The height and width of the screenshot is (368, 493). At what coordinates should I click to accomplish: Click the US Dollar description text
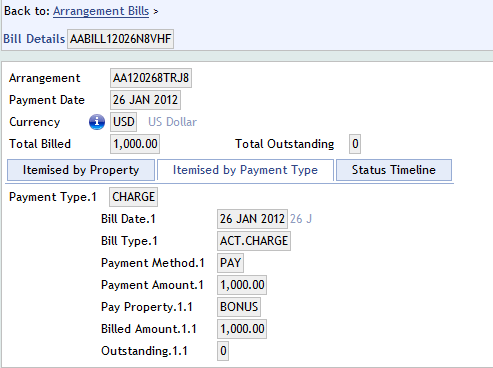172,122
